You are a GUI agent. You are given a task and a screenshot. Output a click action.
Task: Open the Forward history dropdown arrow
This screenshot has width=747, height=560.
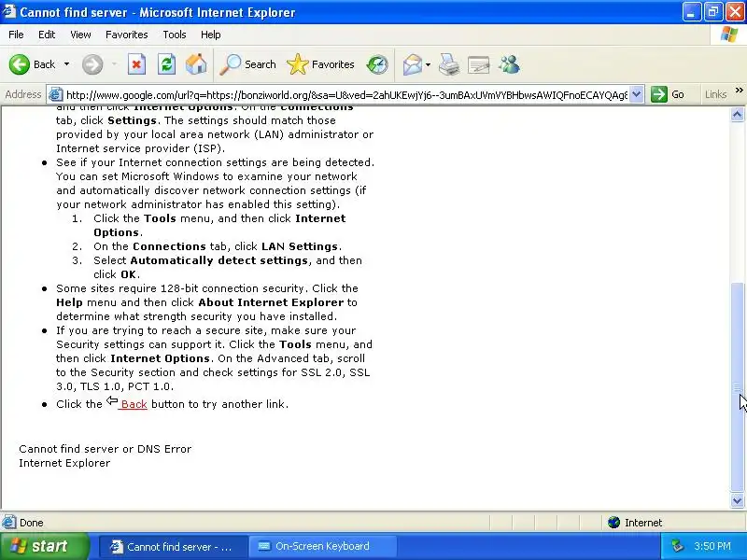pos(114,64)
